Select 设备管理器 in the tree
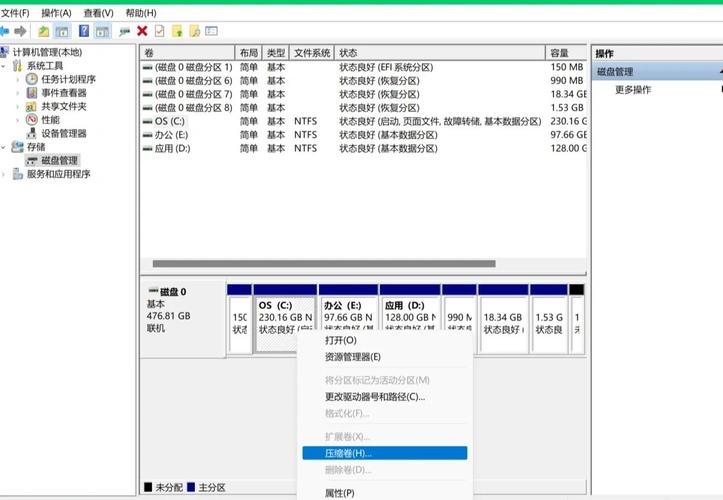This screenshot has width=723, height=500. (x=64, y=133)
